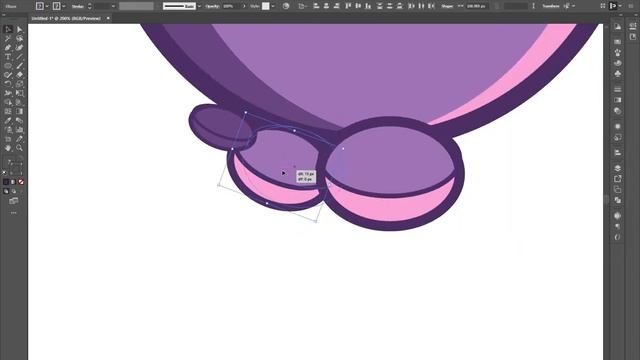Open Fill color dropdown in control bar

point(47,6)
